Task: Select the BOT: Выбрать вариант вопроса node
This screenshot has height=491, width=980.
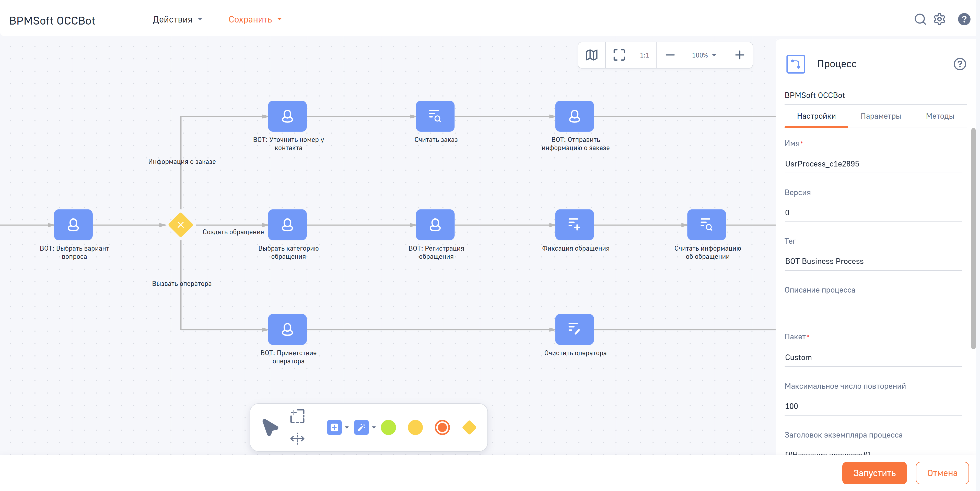Action: (73, 225)
